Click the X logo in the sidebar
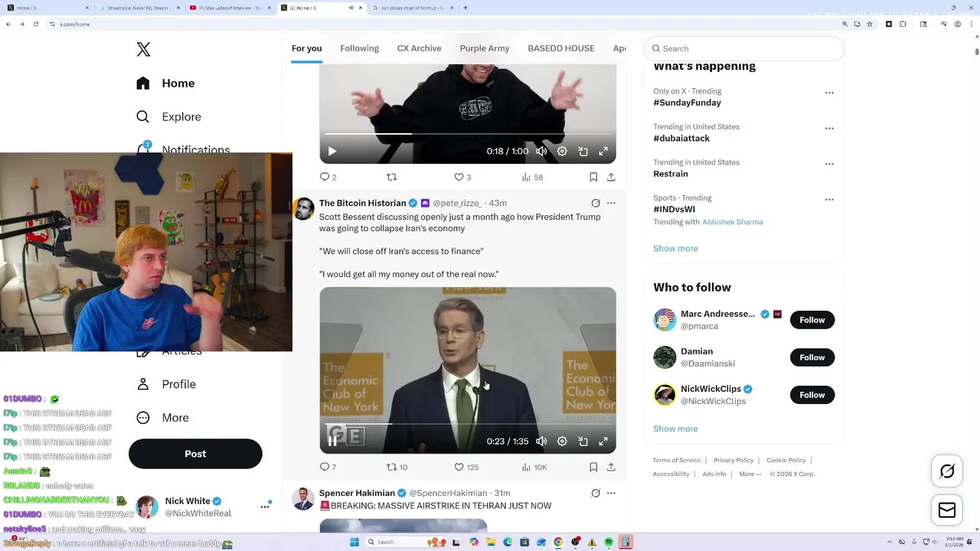The height and width of the screenshot is (551, 980). pyautogui.click(x=143, y=50)
